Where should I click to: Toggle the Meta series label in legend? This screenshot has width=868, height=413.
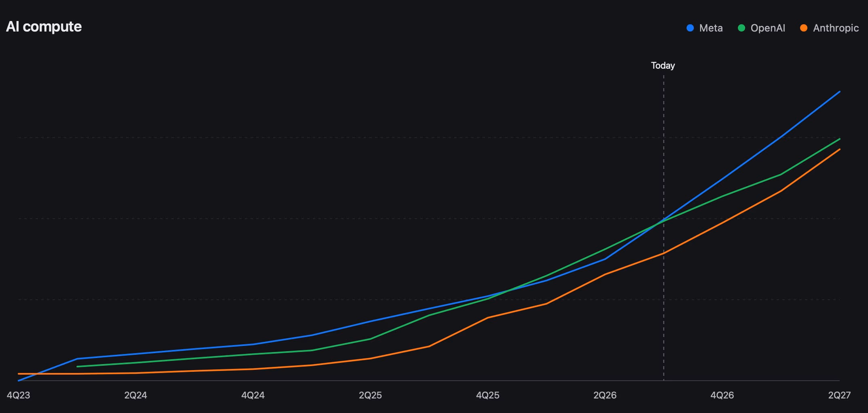point(711,28)
